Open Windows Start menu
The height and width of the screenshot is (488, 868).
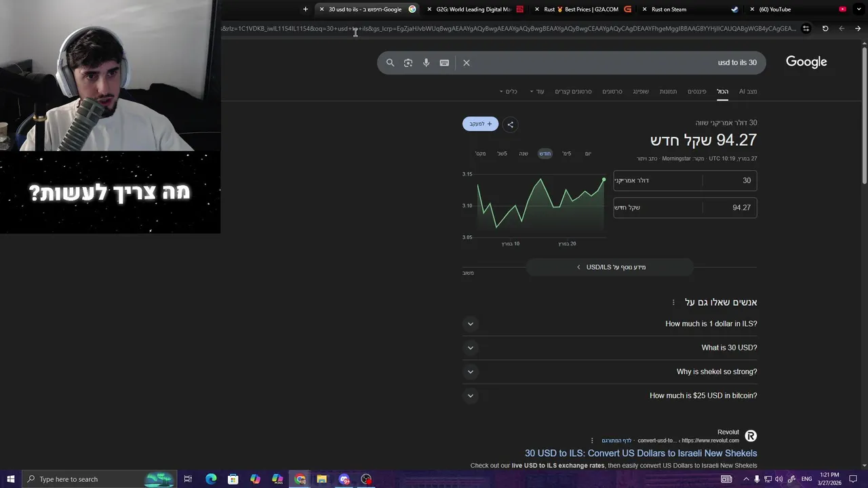tap(11, 479)
